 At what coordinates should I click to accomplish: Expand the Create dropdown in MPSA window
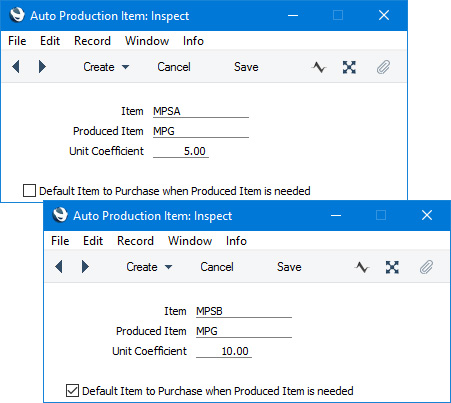pos(106,67)
